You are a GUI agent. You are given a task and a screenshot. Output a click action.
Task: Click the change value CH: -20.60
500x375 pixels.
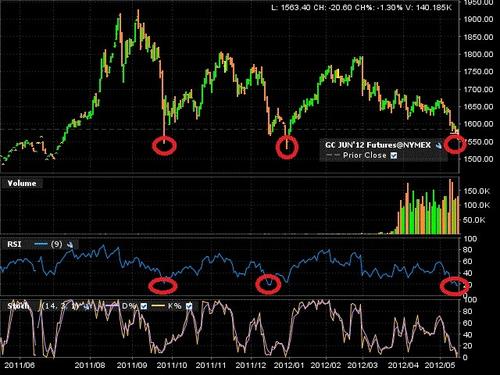pyautogui.click(x=332, y=8)
